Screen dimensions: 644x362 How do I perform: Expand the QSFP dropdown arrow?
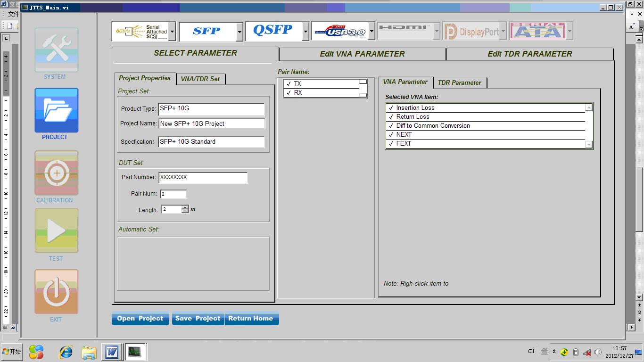tap(305, 32)
